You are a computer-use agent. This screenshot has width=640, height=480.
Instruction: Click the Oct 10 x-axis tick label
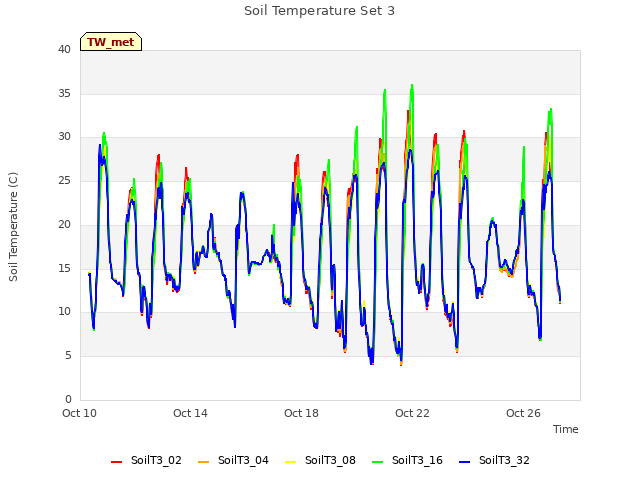point(79,413)
